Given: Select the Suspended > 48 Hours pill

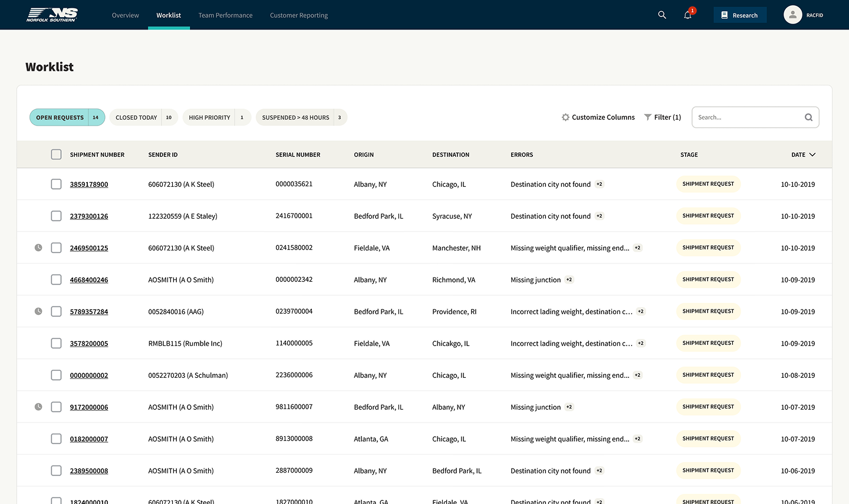Looking at the screenshot, I should pyautogui.click(x=301, y=117).
